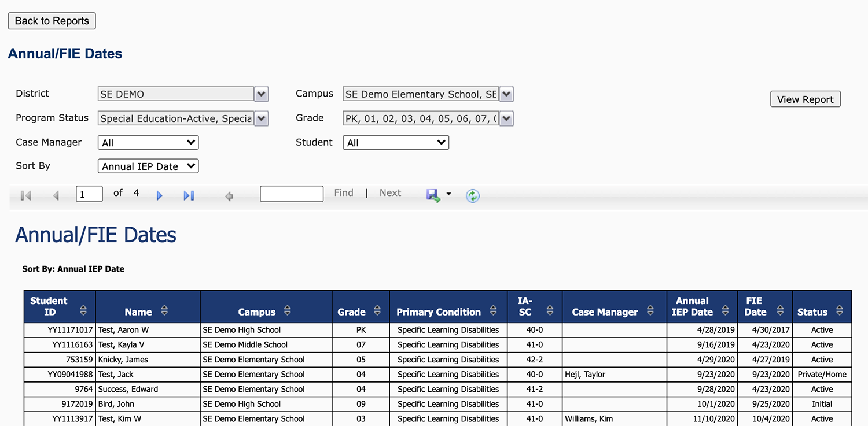Click case manager Williams, Kim
This screenshot has height=426, width=868.
[589, 419]
